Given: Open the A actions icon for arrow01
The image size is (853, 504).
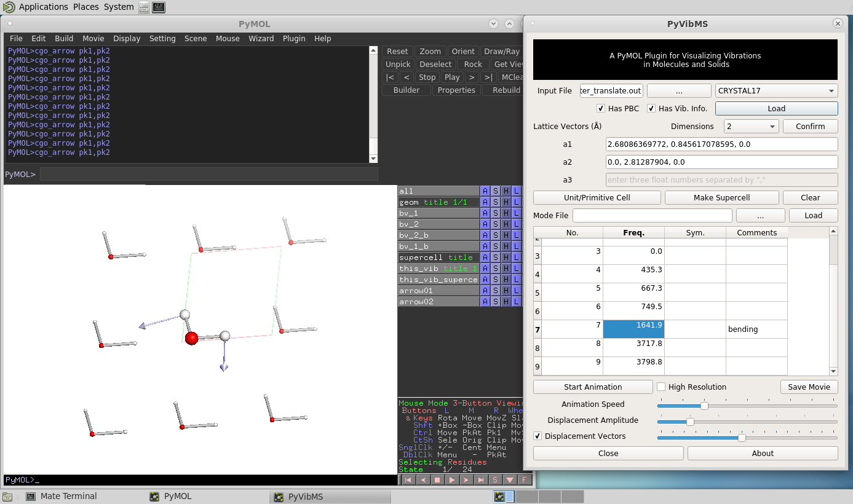Looking at the screenshot, I should (485, 291).
